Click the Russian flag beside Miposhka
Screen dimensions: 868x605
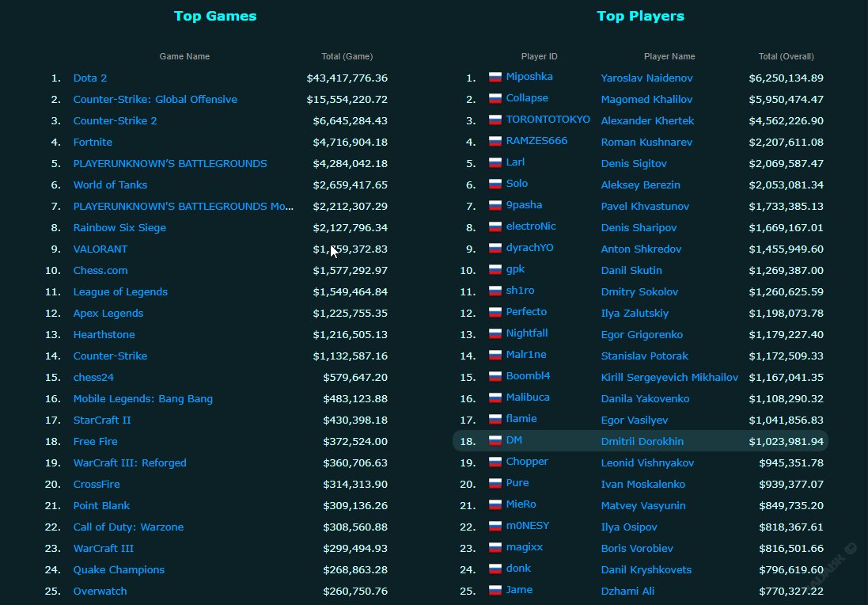pos(495,78)
